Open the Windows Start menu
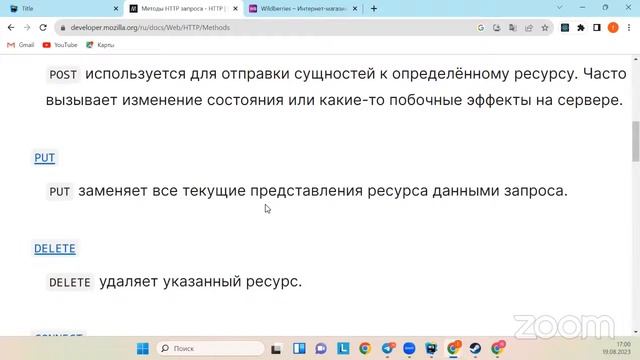 142,349
